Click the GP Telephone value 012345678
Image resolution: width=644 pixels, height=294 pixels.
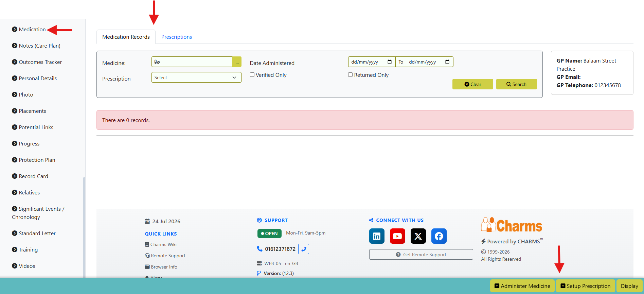608,85
